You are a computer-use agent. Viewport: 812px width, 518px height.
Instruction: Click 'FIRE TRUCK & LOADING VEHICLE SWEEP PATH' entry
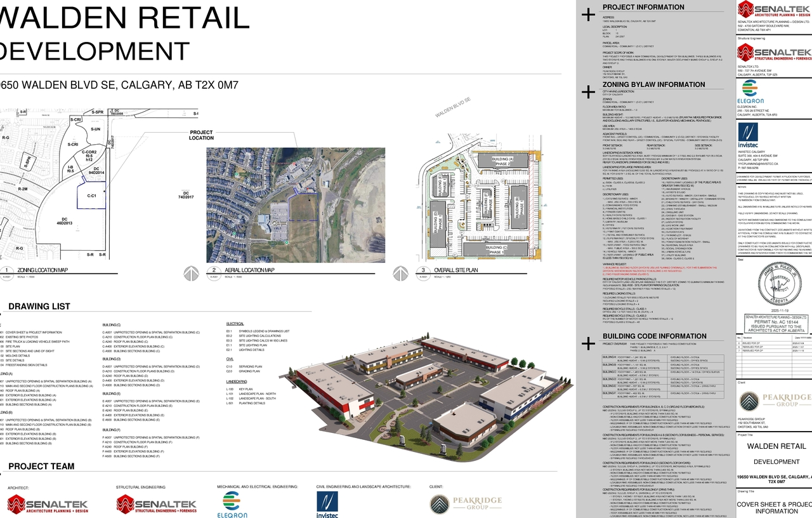37,342
